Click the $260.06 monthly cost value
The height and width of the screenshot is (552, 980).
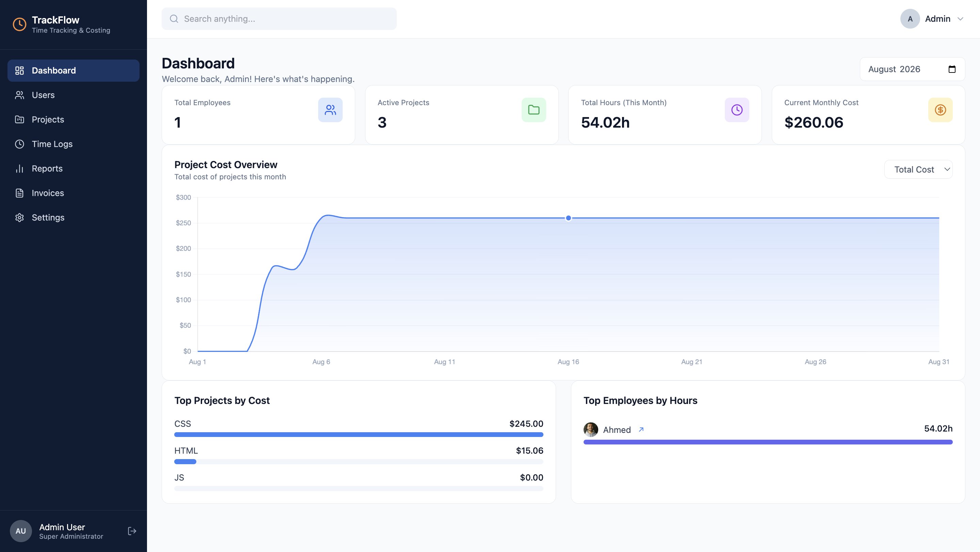tap(814, 123)
